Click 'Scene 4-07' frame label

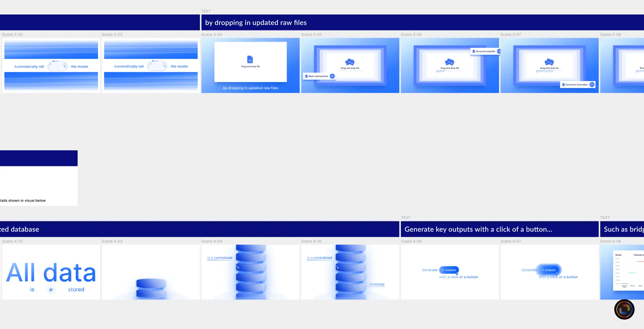point(511,241)
